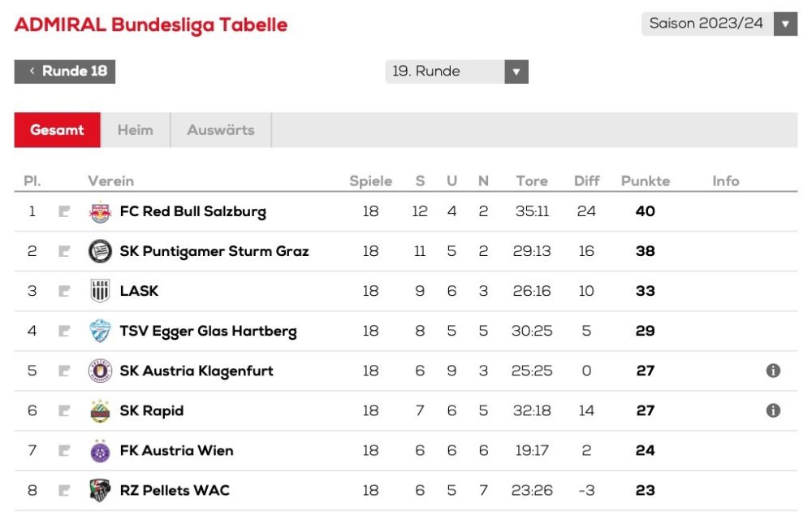812x512 pixels.
Task: Open info icon for SK Austria Klagenfurt
Action: (773, 371)
